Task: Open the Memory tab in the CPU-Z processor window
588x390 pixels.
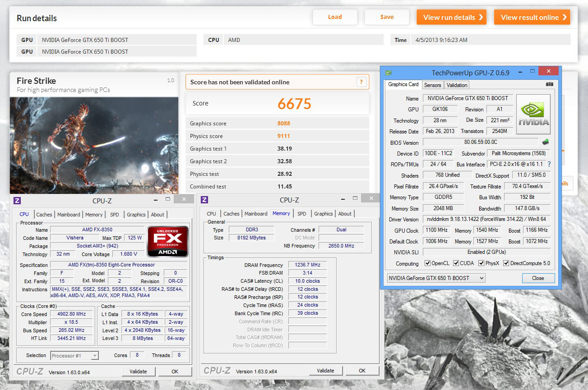Action: click(94, 215)
